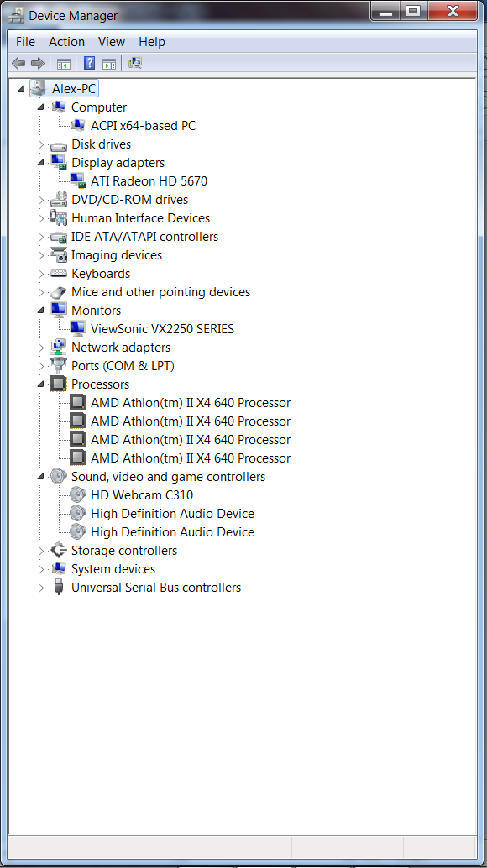This screenshot has height=868, width=487.
Task: Click the Storage controllers category icon
Action: click(x=59, y=550)
